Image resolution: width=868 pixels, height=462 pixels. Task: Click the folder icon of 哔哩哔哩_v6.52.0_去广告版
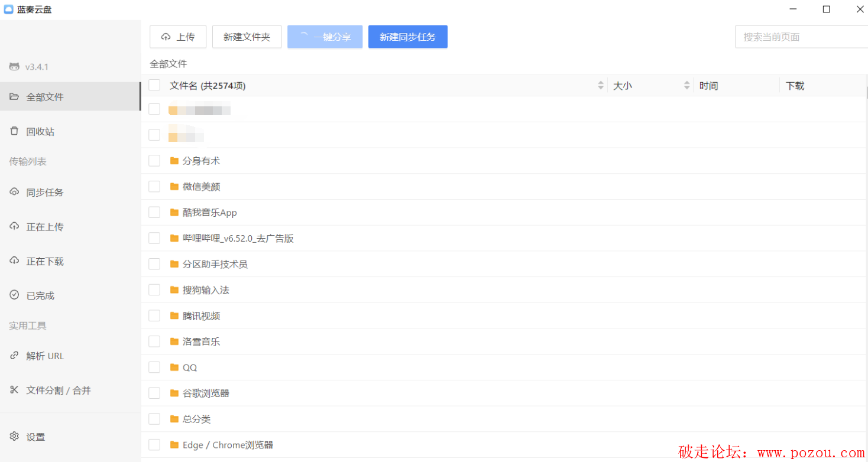pos(174,239)
